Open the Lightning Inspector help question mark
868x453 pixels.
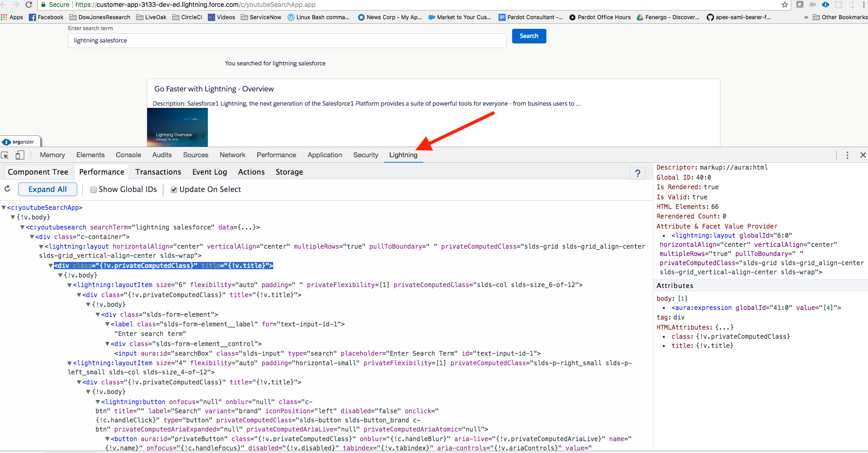[638, 173]
